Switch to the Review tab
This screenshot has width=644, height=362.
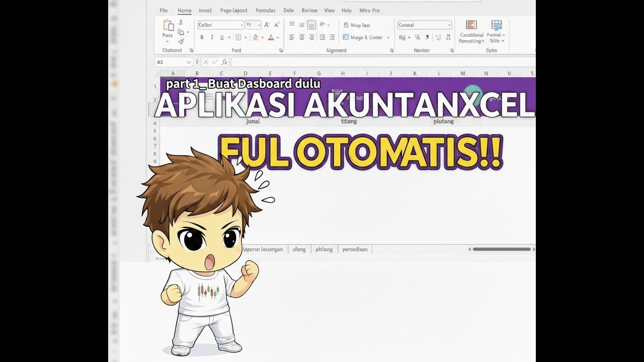pos(309,11)
